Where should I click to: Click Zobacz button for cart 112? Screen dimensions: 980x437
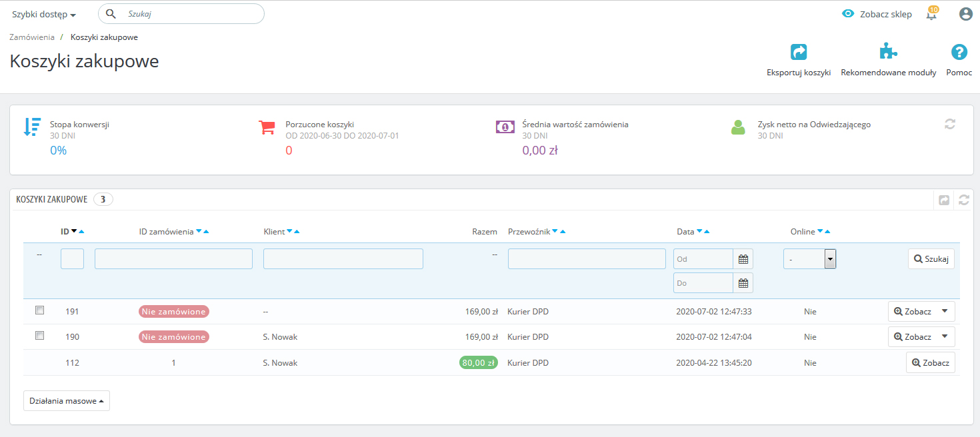coord(930,362)
